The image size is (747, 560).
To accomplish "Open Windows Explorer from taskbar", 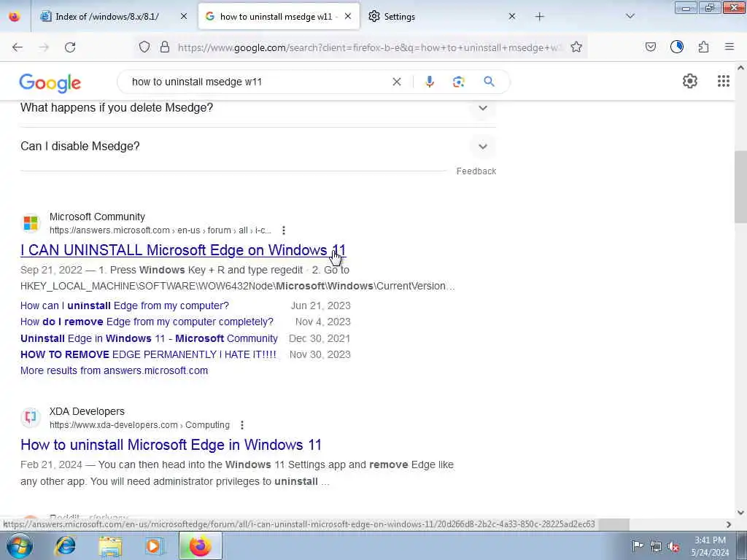I will 111,546.
